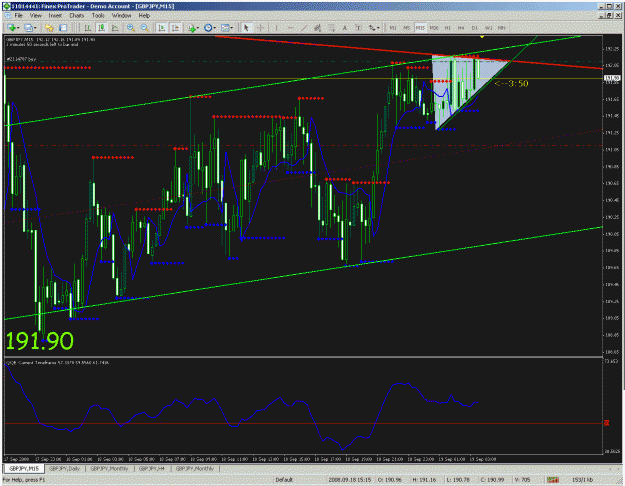Select the Text 'A' drawing tool
This screenshot has height=486, width=625.
[345, 28]
